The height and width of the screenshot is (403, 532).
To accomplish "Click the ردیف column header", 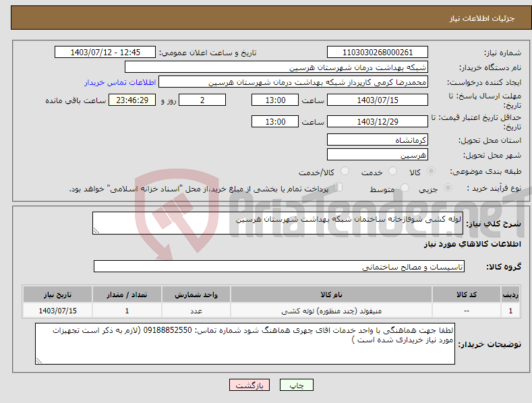I will point(510,294).
